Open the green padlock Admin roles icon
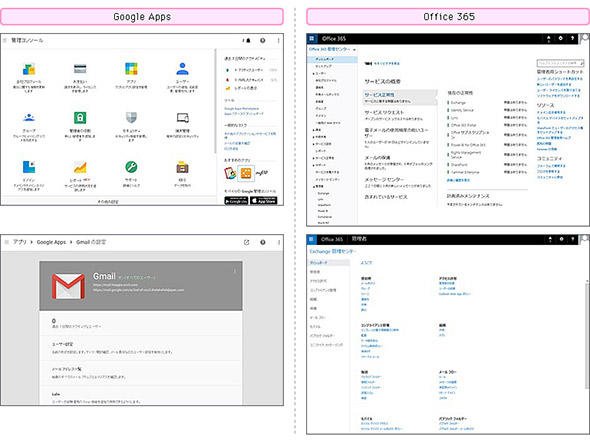Image resolution: width=590 pixels, height=443 pixels. (x=80, y=118)
